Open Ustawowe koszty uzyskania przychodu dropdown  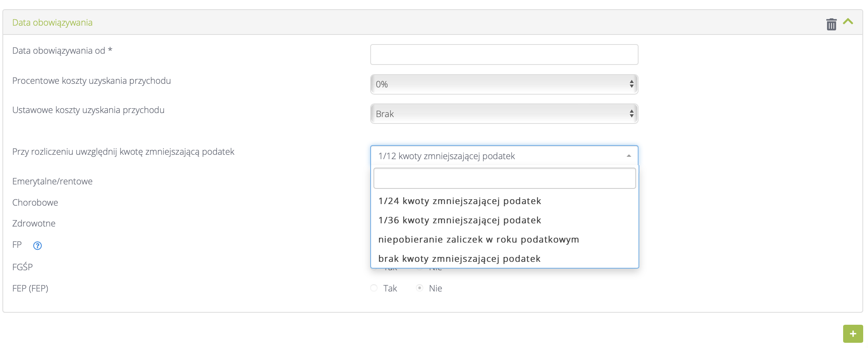tap(504, 114)
